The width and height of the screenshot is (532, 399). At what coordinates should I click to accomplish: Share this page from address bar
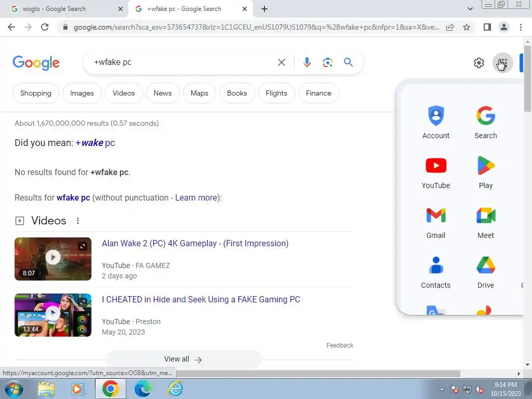tap(450, 27)
